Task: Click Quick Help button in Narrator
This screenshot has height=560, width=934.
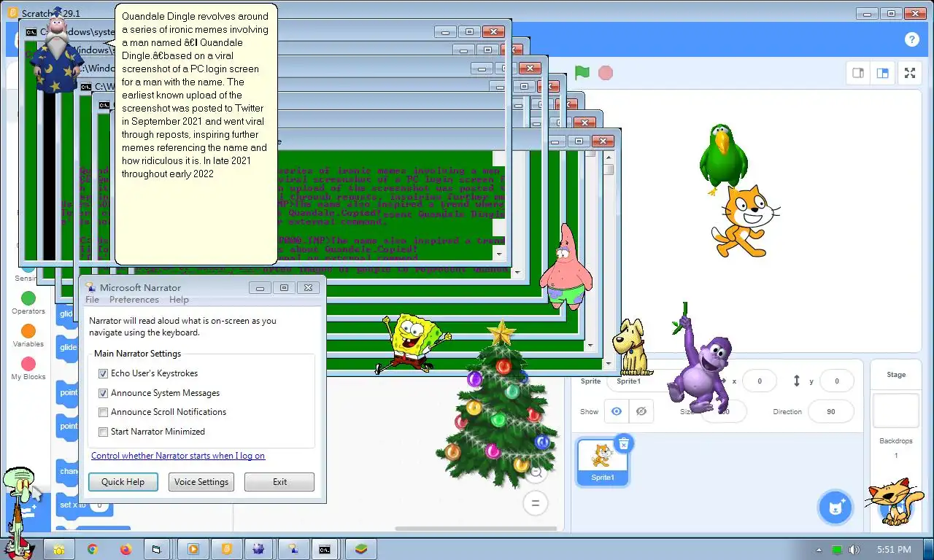Action: point(123,482)
